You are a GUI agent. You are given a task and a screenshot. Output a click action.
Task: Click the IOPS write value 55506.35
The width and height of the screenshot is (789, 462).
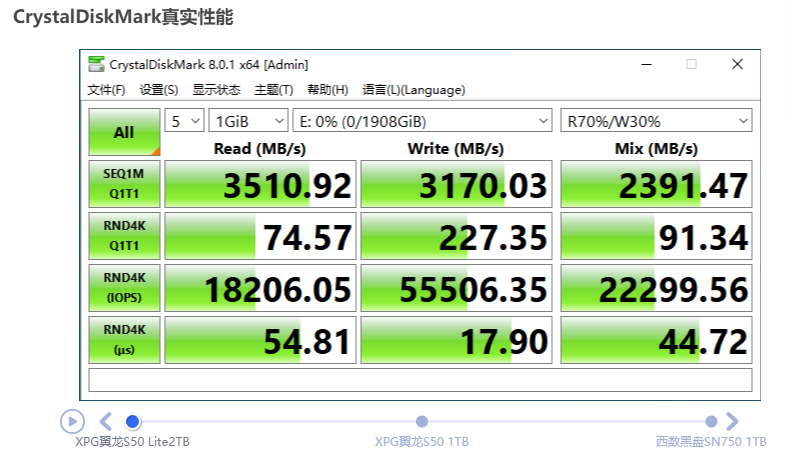pyautogui.click(x=456, y=288)
